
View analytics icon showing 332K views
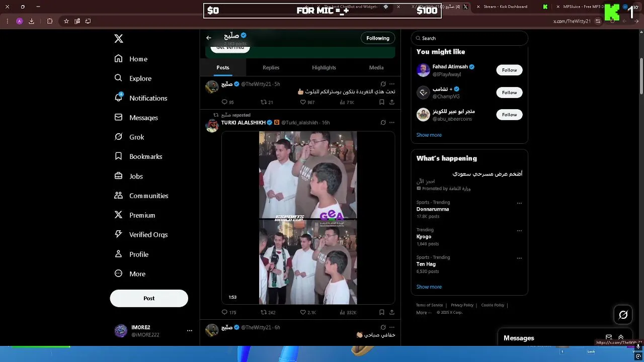click(342, 312)
